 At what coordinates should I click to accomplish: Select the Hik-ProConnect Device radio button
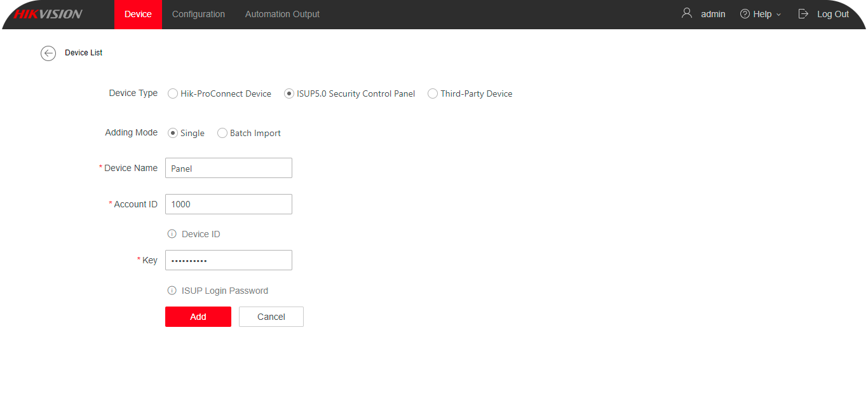[x=173, y=93]
